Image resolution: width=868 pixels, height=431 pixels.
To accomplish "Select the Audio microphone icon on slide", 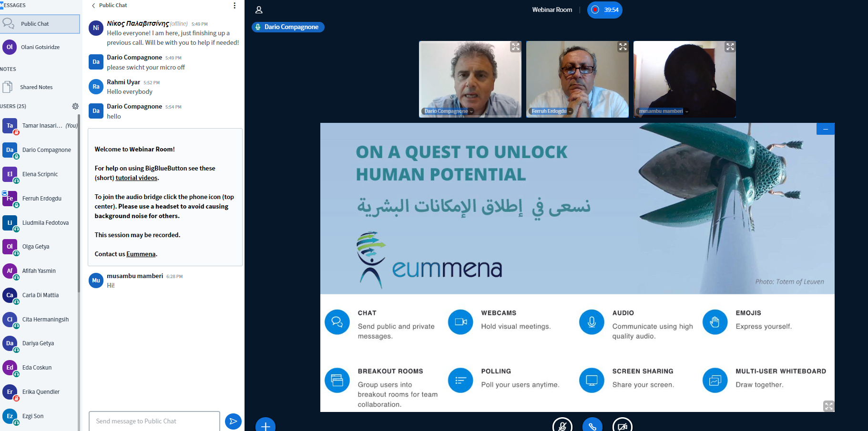I will 592,322.
